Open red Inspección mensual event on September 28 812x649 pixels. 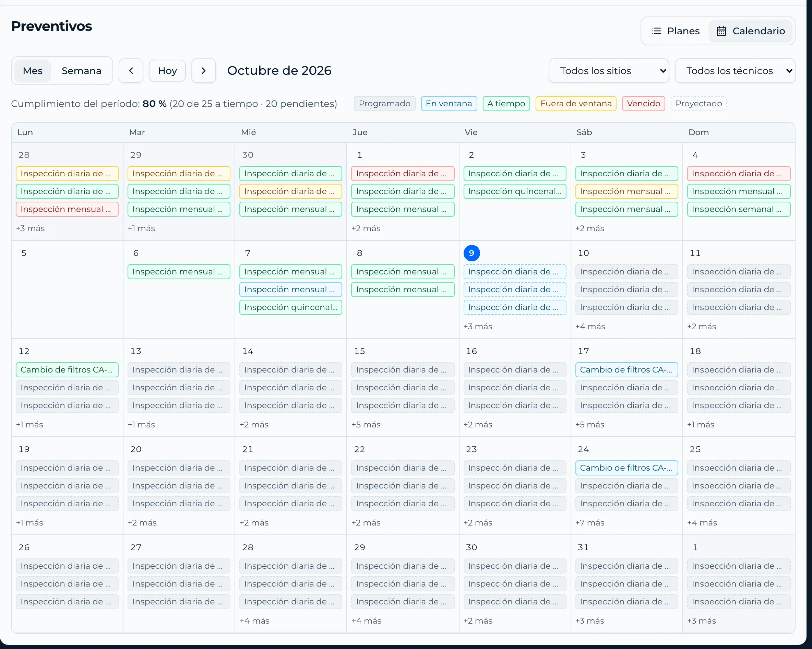tap(67, 209)
